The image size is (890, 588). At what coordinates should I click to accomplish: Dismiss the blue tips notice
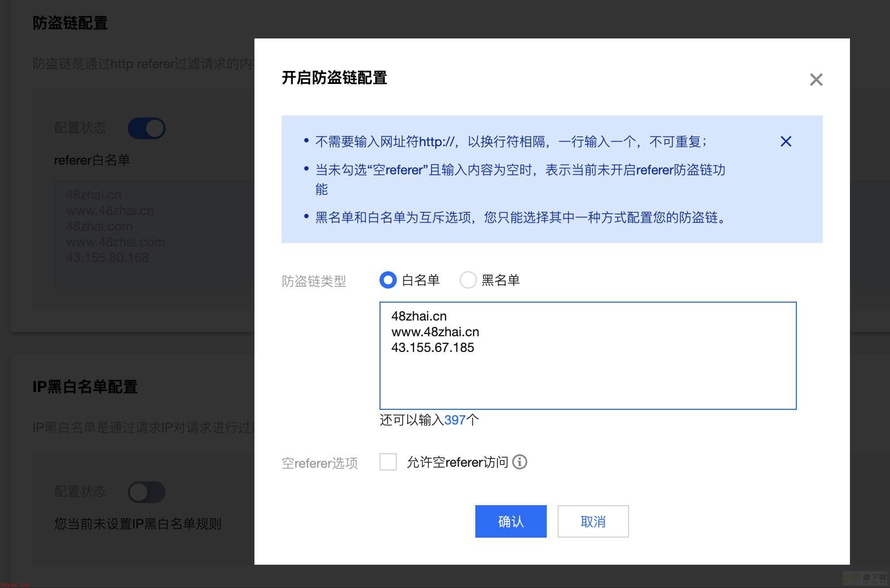(786, 141)
